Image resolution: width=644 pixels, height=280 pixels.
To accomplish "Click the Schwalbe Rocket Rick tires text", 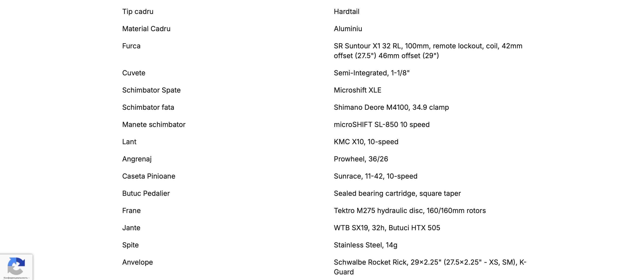I will point(430,267).
